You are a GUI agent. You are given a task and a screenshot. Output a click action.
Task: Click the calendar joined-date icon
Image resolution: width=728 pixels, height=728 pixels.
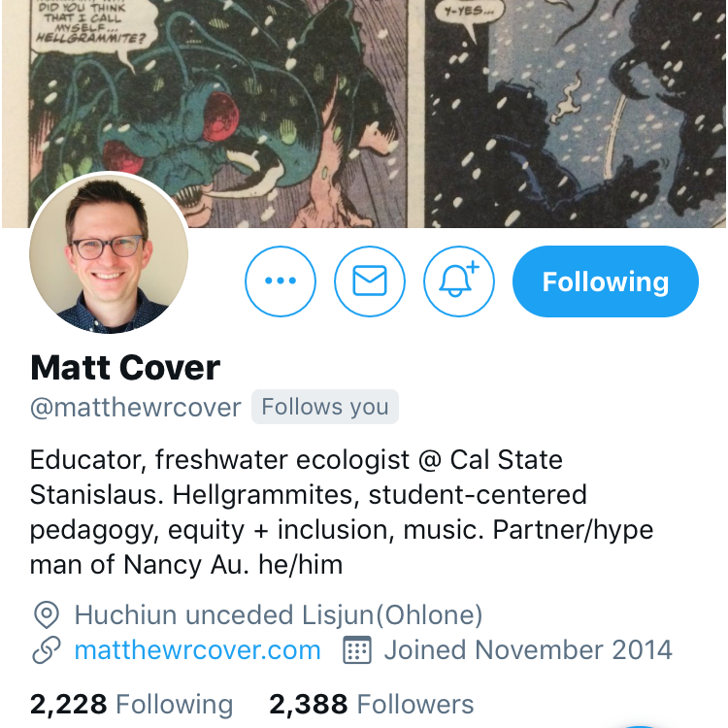click(356, 650)
